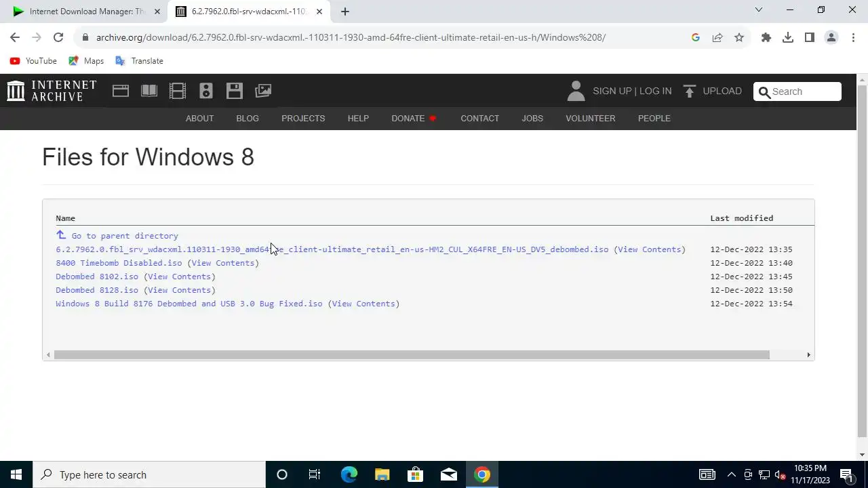868x488 pixels.
Task: Close the archive.org tab
Action: 319,12
